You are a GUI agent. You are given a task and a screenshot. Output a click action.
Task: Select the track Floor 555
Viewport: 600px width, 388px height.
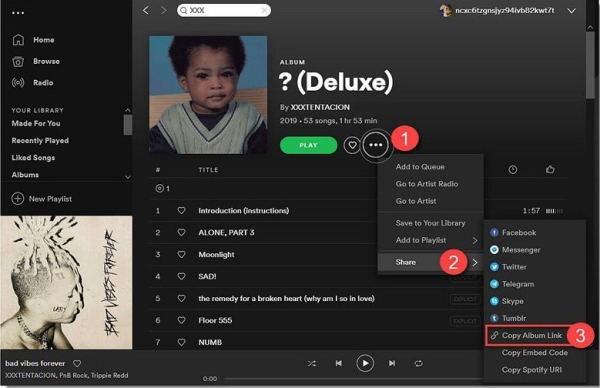[x=215, y=320]
